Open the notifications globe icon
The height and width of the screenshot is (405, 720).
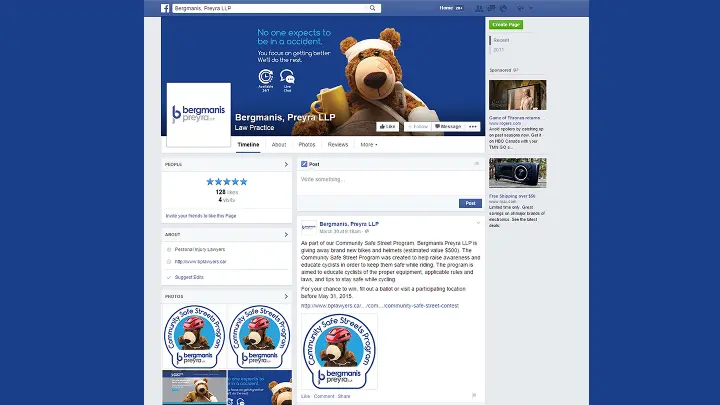503,8
